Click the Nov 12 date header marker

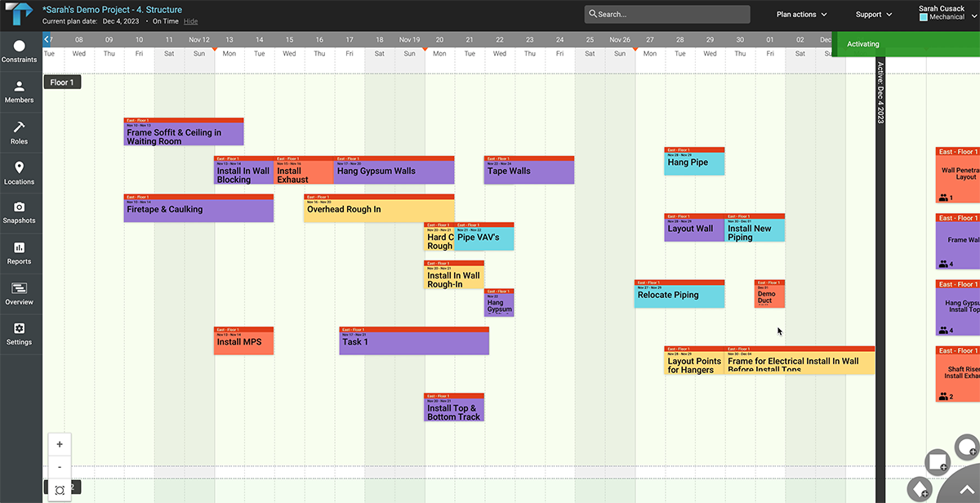click(x=199, y=39)
